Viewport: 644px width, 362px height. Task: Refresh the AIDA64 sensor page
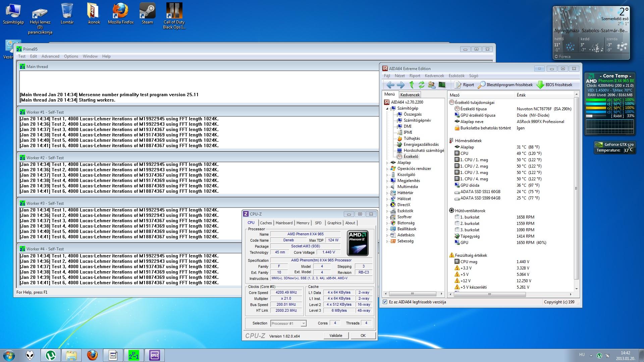422,85
